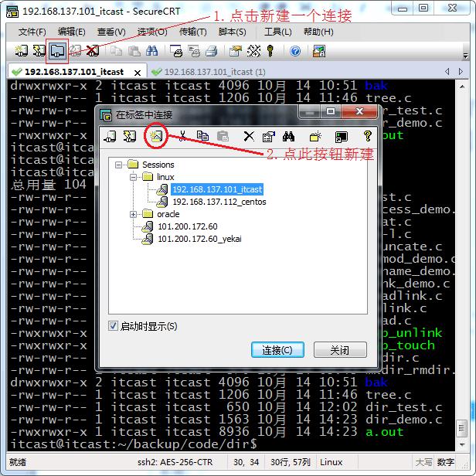Click the Connect icon in main toolbar
Image resolution: width=476 pixels, height=476 pixels.
pyautogui.click(x=22, y=51)
